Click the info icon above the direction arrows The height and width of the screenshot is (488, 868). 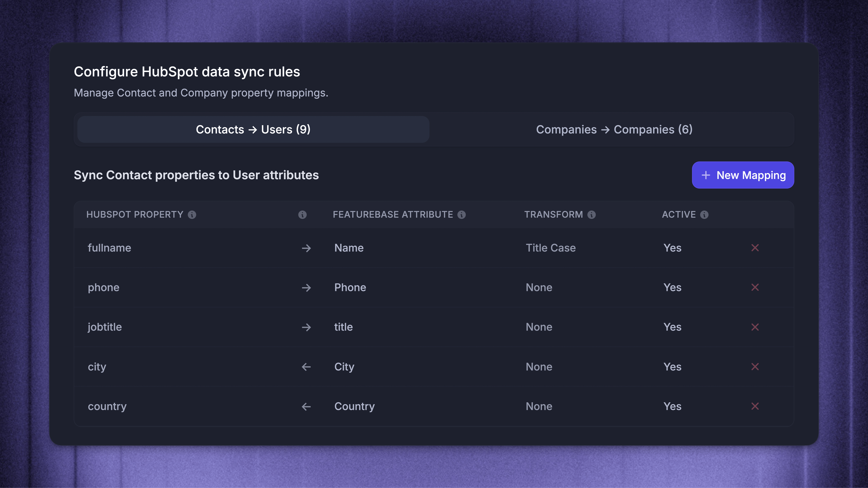point(303,215)
